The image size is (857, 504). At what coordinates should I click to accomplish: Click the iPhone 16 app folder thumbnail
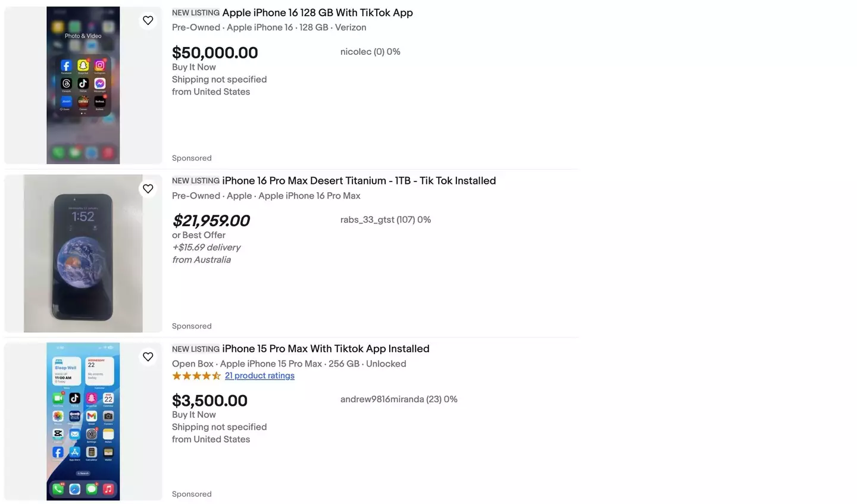83,85
